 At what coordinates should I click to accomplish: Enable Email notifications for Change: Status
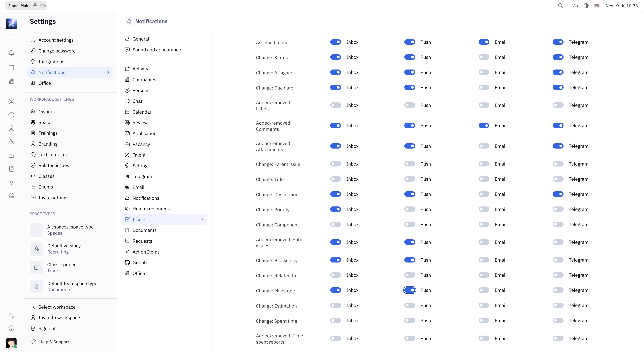(484, 57)
